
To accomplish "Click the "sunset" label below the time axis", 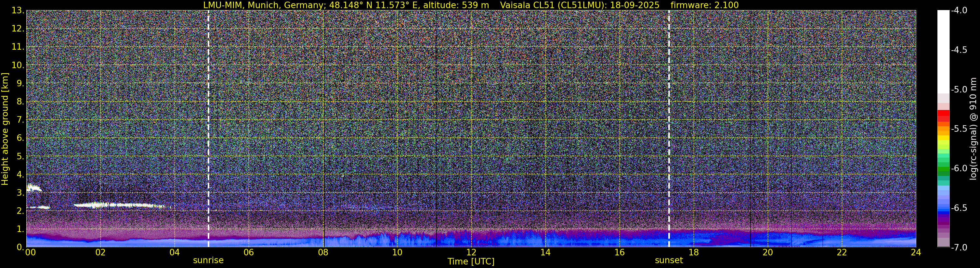I will point(669,261).
